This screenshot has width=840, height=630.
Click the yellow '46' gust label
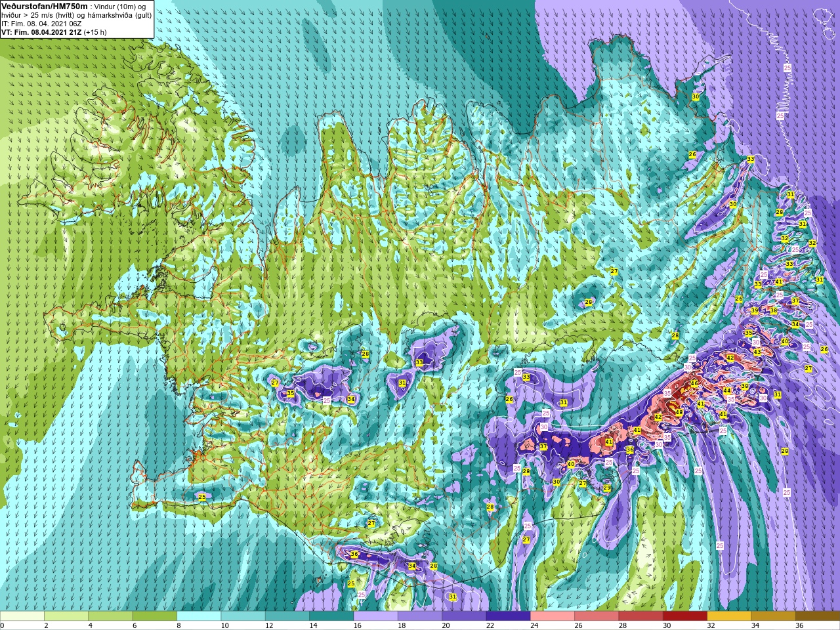pos(694,383)
